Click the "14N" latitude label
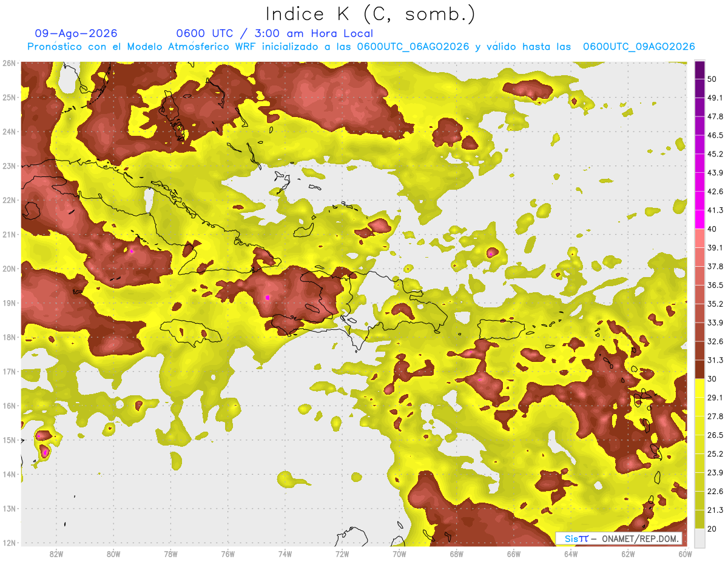Viewport: 728px width, 562px height. point(9,474)
